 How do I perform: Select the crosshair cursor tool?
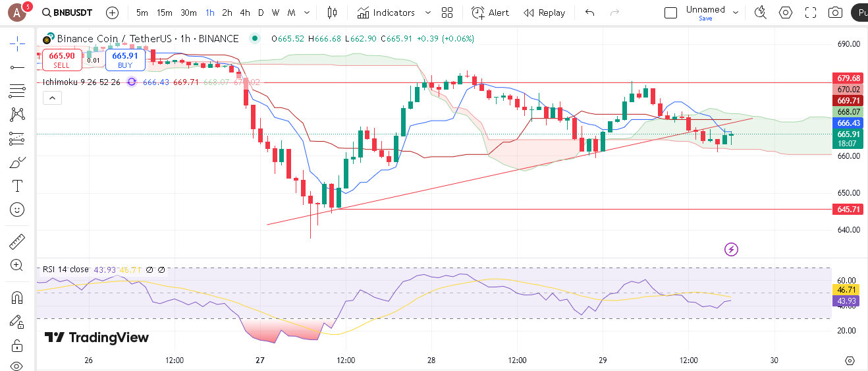(17, 44)
